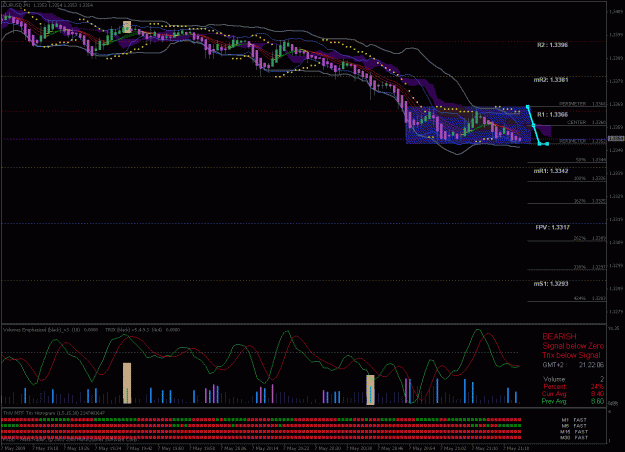Click the current price tag on the price axis

tap(616, 138)
